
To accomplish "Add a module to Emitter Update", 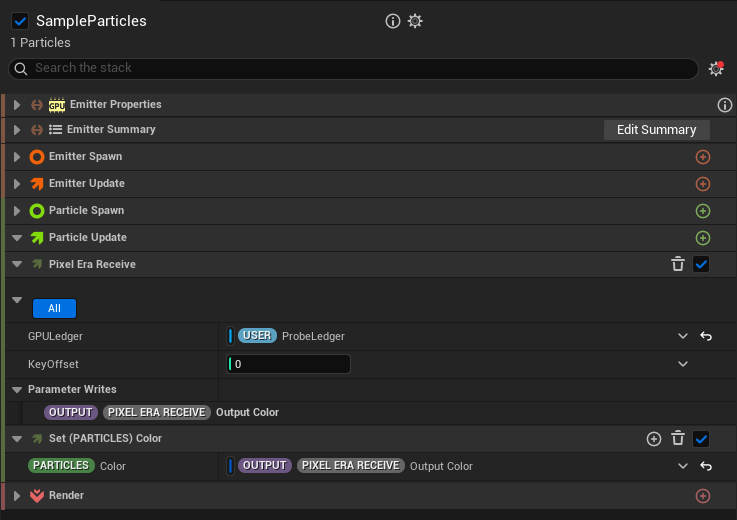I will pyautogui.click(x=703, y=184).
